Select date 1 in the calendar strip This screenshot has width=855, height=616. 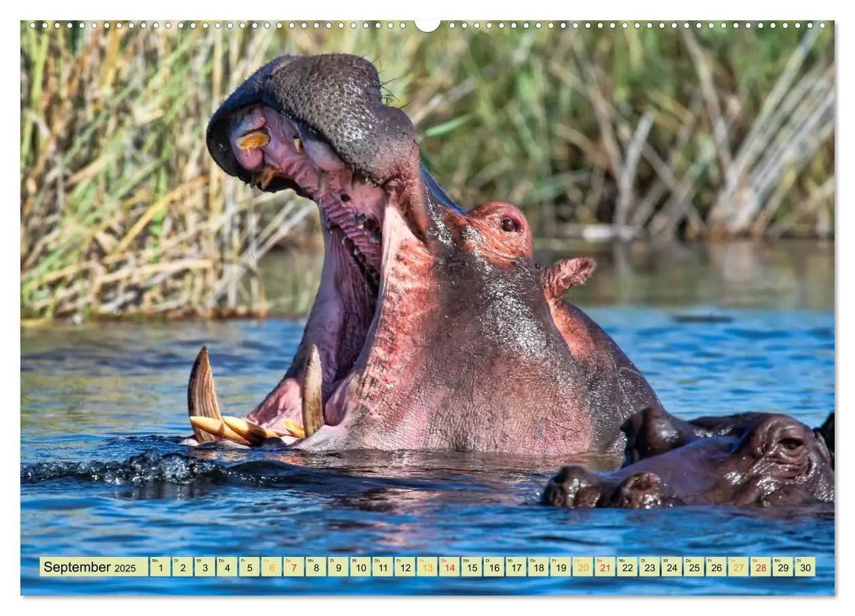coord(160,567)
